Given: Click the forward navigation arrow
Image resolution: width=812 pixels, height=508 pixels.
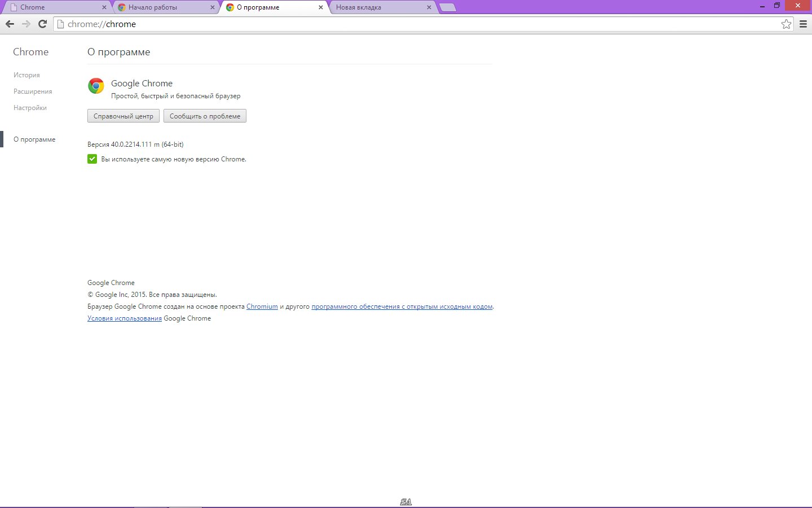Looking at the screenshot, I should 26,24.
